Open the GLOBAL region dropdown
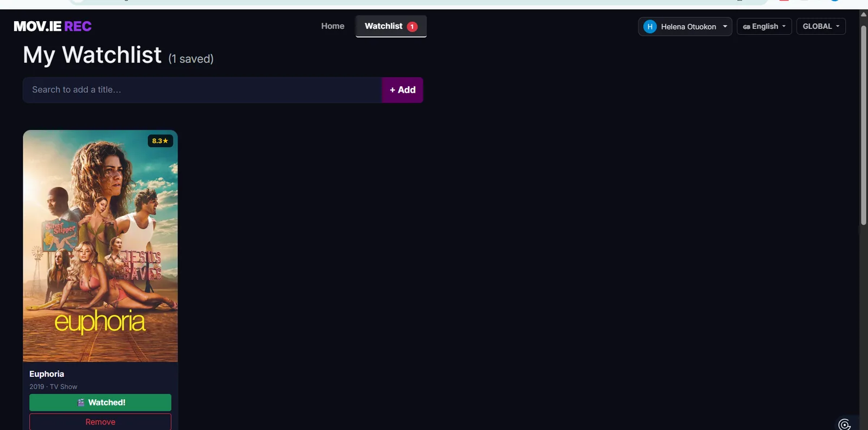The image size is (868, 430). (x=821, y=27)
